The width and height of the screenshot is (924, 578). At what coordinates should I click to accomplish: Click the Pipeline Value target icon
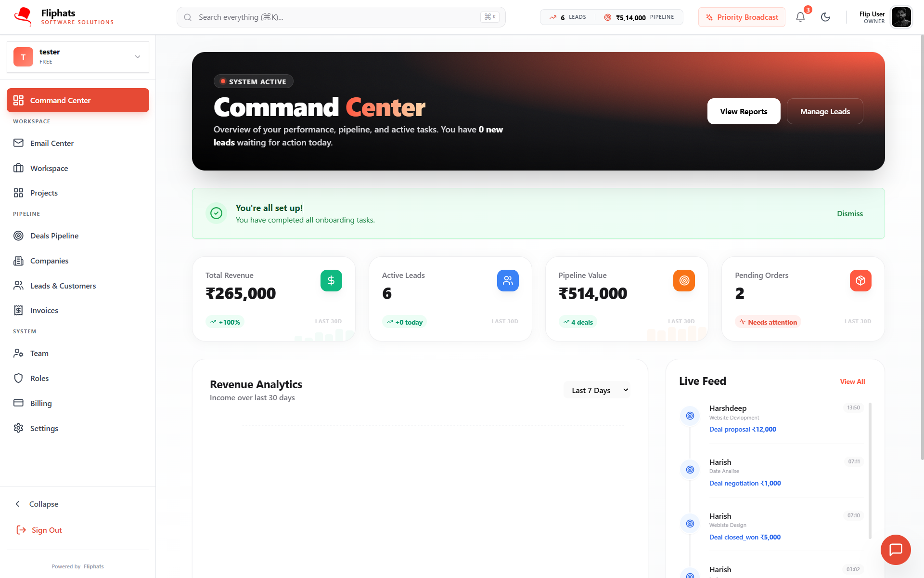point(684,280)
